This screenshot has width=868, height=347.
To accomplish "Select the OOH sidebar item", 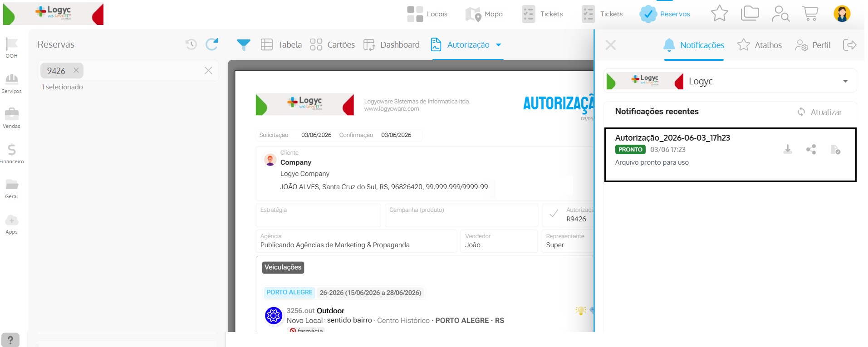I will (12, 48).
